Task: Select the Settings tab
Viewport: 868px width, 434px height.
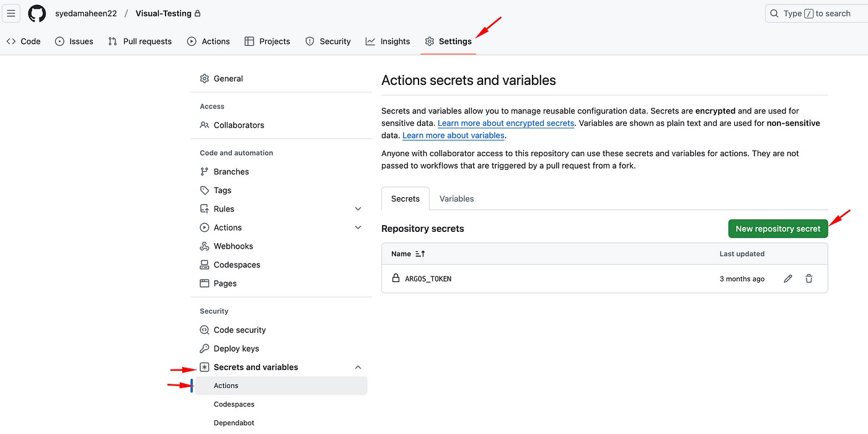Action: point(448,42)
